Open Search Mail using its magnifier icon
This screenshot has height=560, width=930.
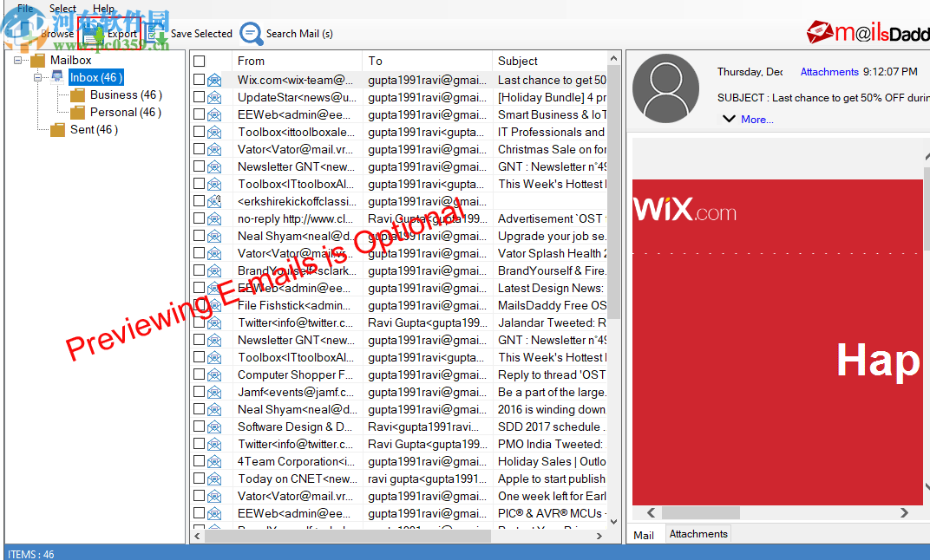pyautogui.click(x=252, y=33)
